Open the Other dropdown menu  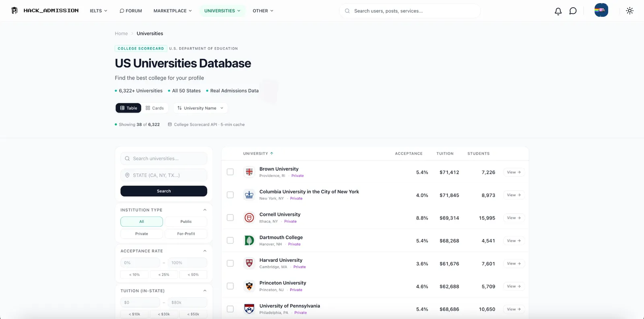[x=263, y=11]
